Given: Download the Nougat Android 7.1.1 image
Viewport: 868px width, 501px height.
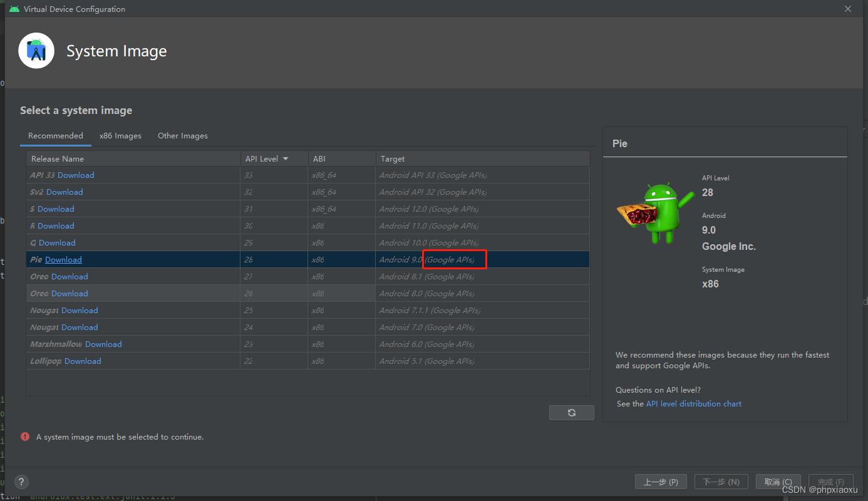Looking at the screenshot, I should pyautogui.click(x=80, y=311).
